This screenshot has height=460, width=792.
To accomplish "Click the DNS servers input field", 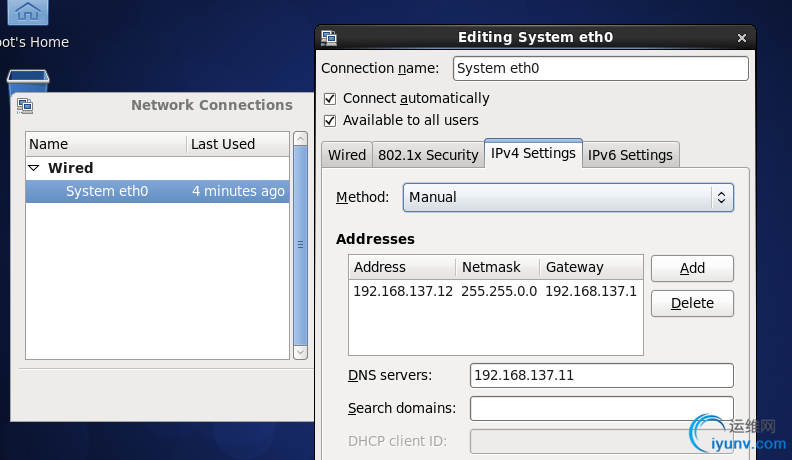I will point(601,375).
